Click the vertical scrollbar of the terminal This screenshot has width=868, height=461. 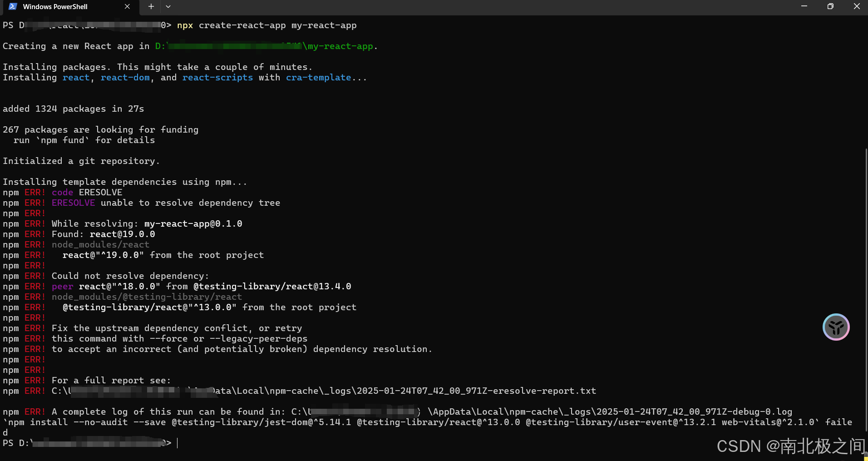(x=866, y=291)
